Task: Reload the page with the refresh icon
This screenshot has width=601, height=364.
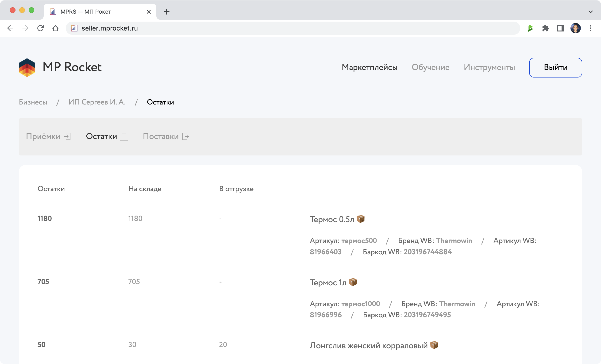Action: [x=40, y=28]
